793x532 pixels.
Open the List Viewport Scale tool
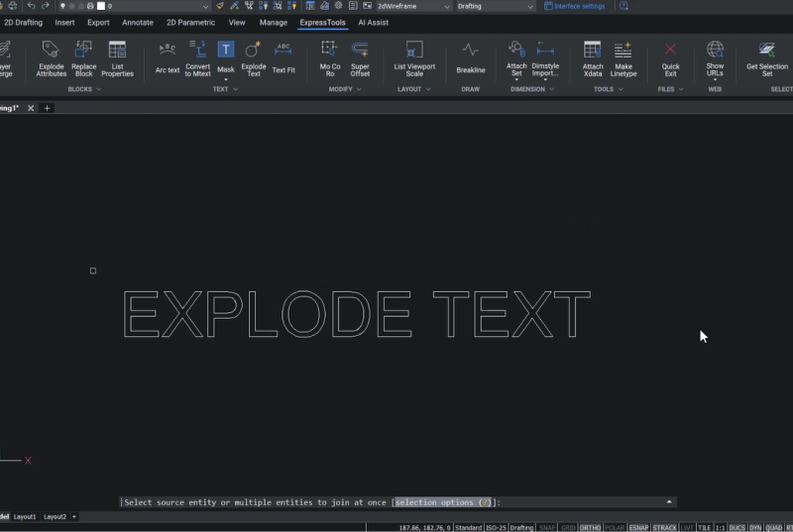[x=414, y=59]
